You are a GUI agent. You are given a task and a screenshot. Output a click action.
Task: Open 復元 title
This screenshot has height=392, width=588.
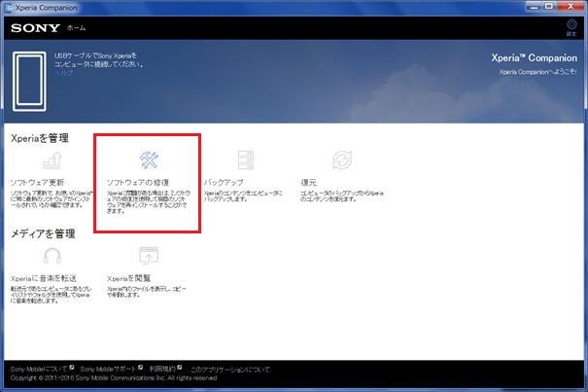[309, 183]
